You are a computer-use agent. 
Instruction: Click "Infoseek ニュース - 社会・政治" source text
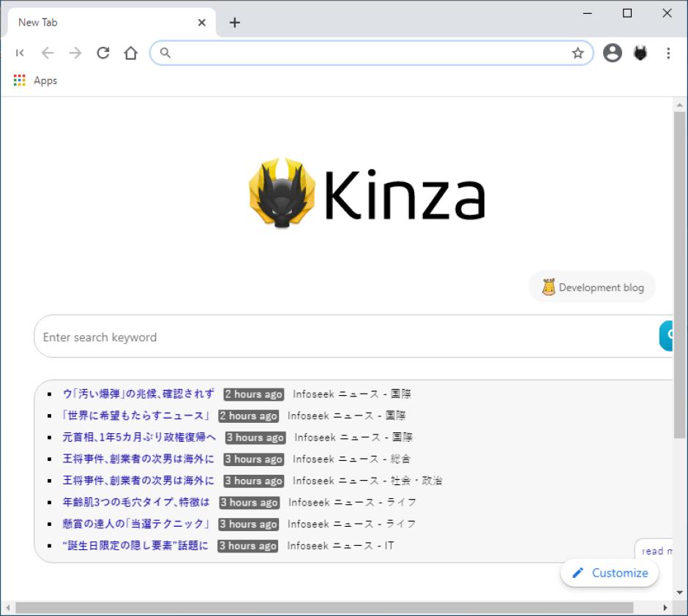click(x=367, y=481)
